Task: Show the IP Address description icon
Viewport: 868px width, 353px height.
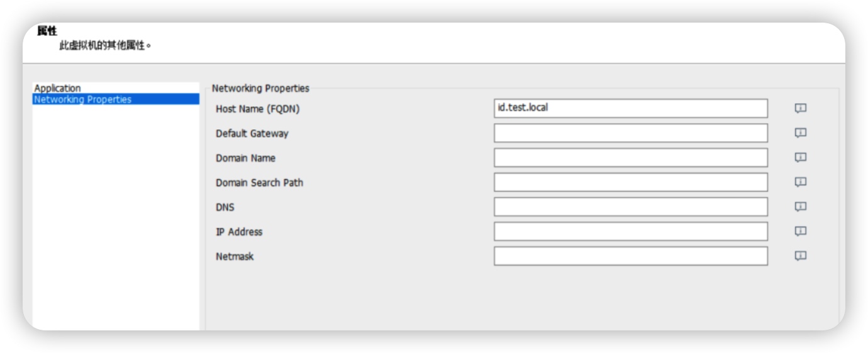Action: (800, 231)
